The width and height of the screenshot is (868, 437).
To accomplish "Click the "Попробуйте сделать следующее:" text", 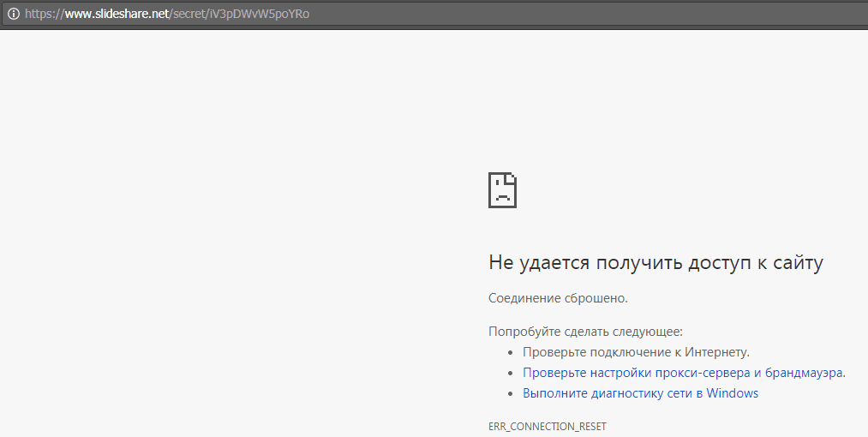I will 585,332.
